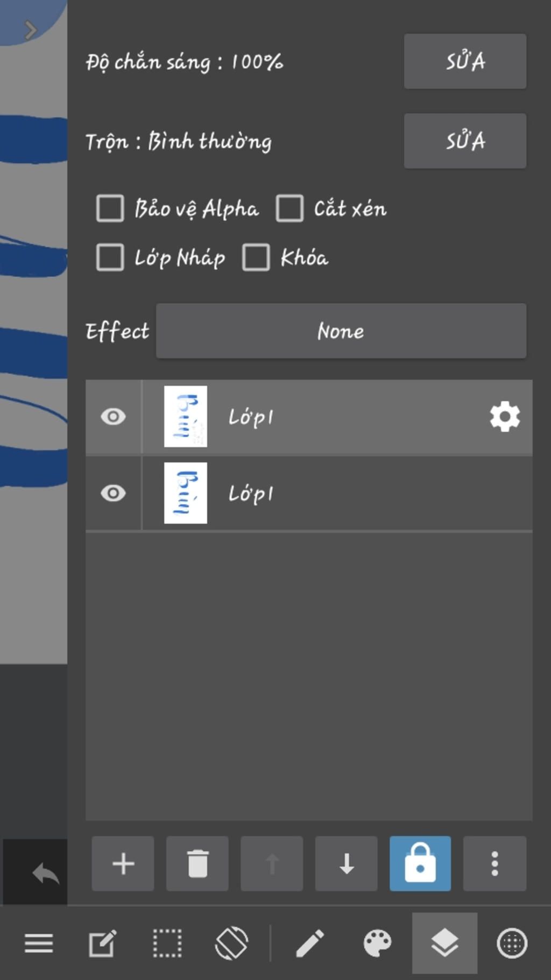Screen dimensions: 551x980
Task: Select the bottom Lớp1 layer thumbnail
Action: 186,493
